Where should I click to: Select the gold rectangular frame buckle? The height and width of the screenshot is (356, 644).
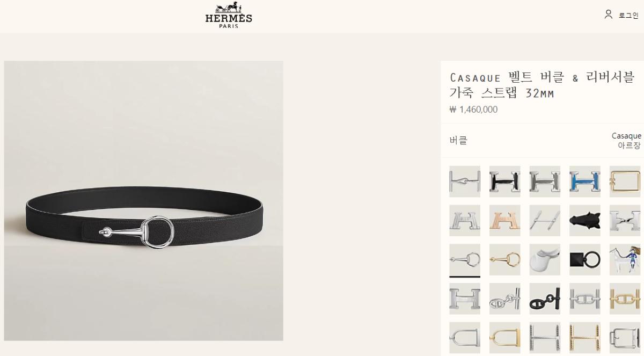(x=625, y=181)
